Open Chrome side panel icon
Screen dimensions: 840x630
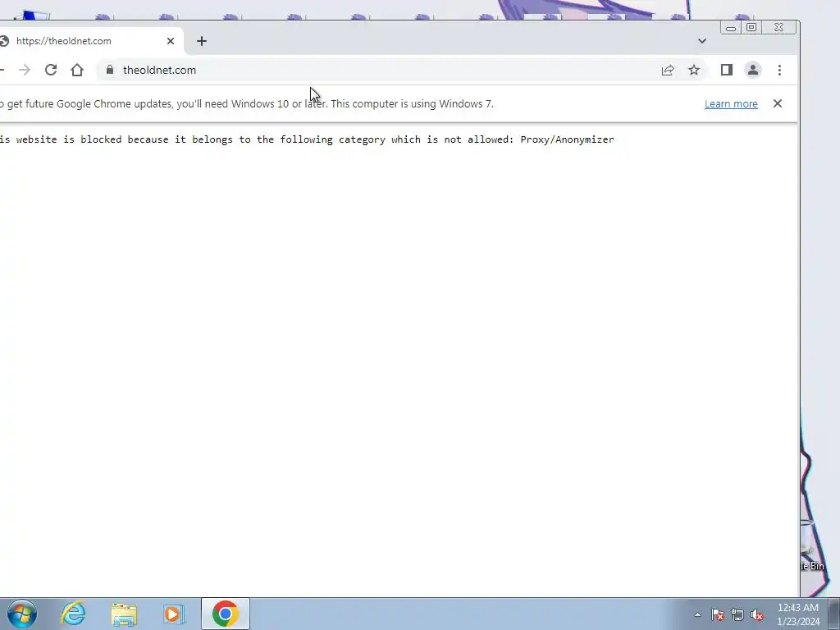click(727, 71)
